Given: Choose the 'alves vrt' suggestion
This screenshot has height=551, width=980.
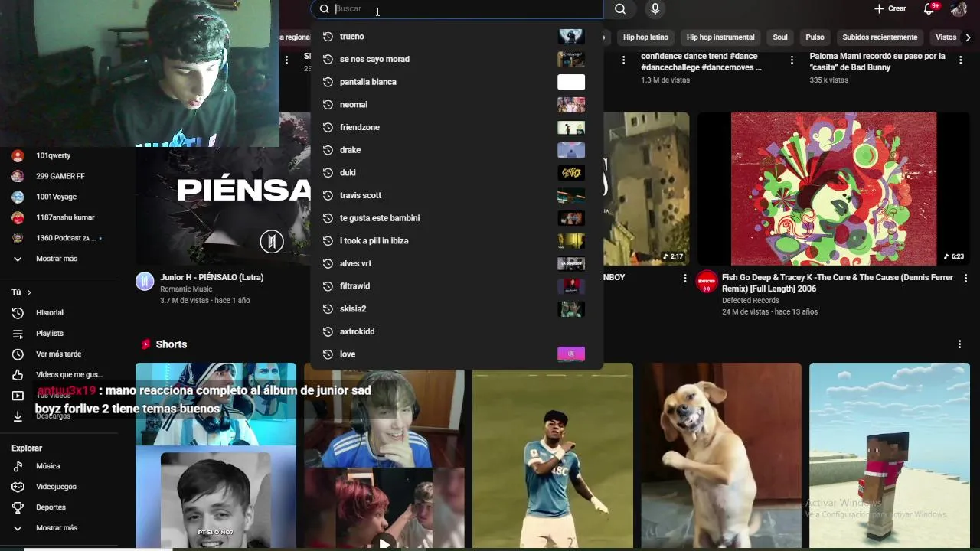Looking at the screenshot, I should 457,263.
